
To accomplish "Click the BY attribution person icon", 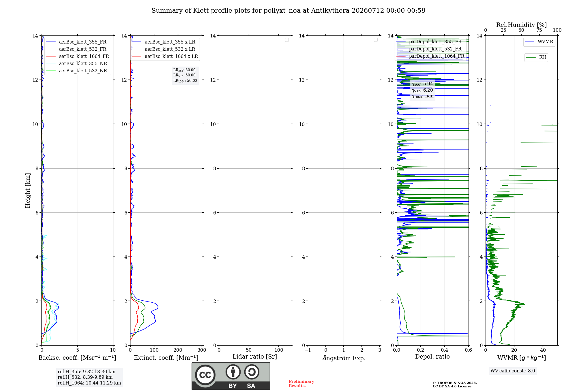I will (x=233, y=372).
